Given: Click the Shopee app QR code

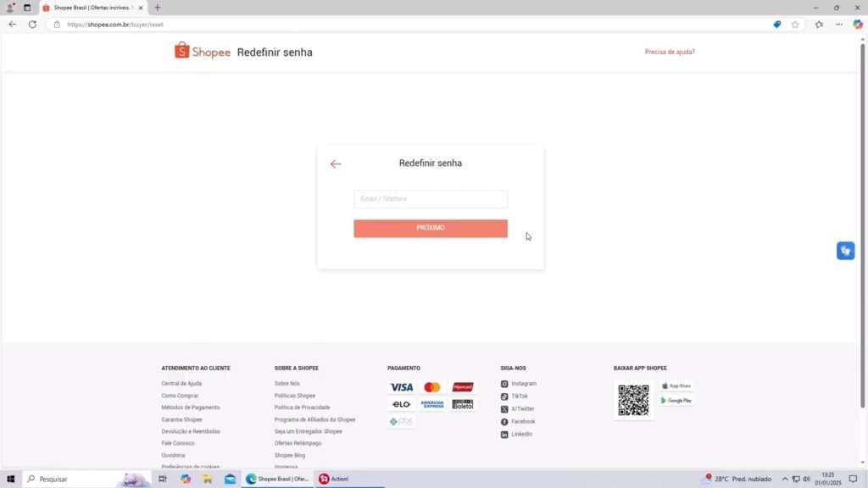Looking at the screenshot, I should 633,400.
